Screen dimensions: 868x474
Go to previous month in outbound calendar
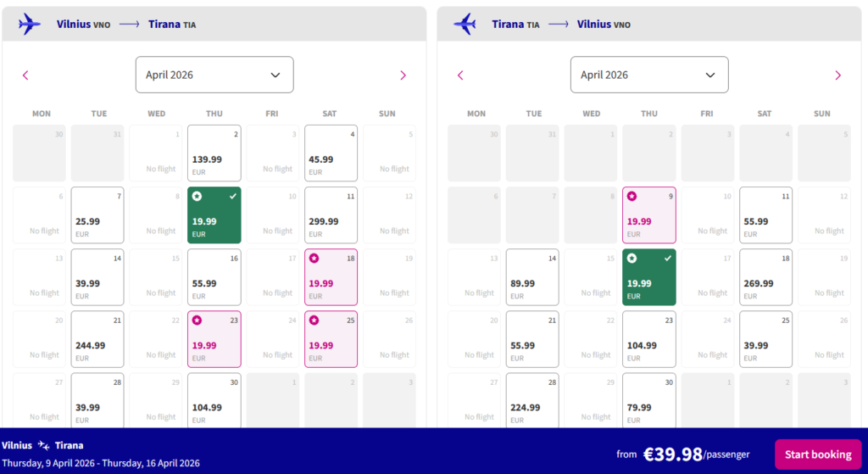(25, 75)
